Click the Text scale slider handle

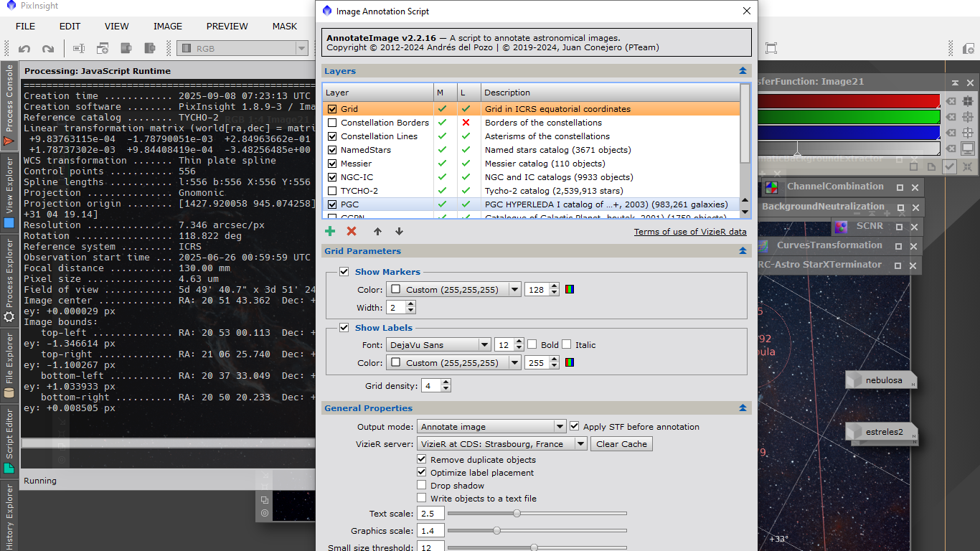click(x=517, y=514)
